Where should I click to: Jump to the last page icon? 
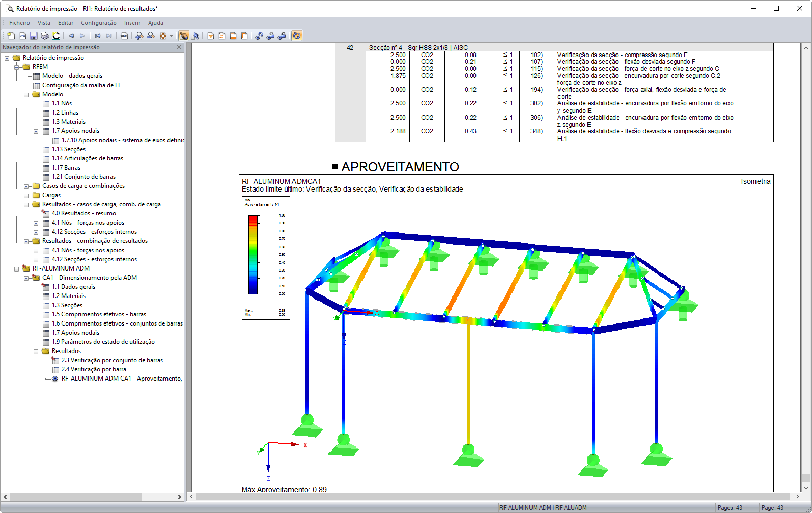pos(109,36)
